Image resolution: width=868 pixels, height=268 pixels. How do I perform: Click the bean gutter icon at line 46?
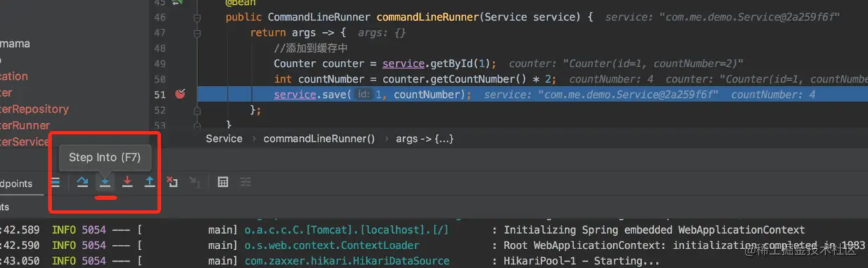point(178,2)
